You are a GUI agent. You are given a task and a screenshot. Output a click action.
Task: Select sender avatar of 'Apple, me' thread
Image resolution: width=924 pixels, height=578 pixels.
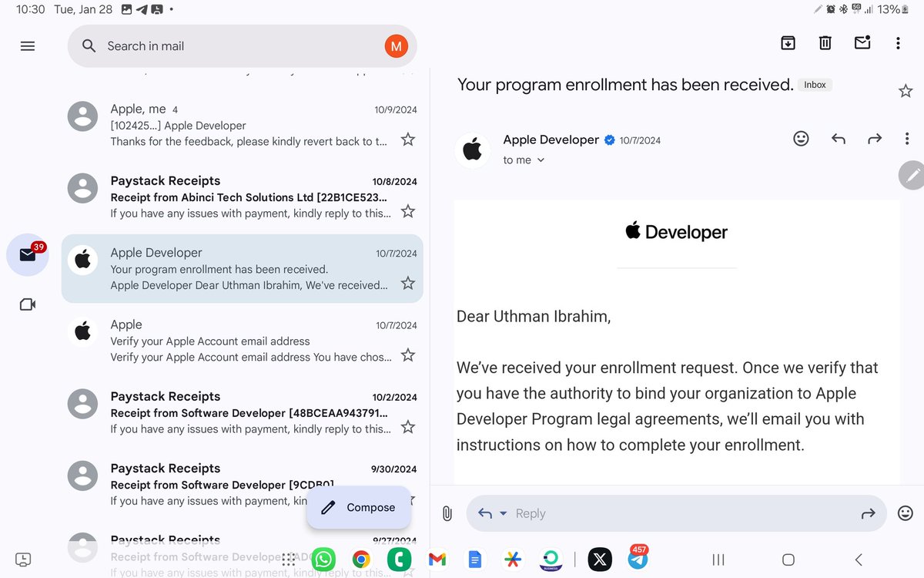pos(82,116)
